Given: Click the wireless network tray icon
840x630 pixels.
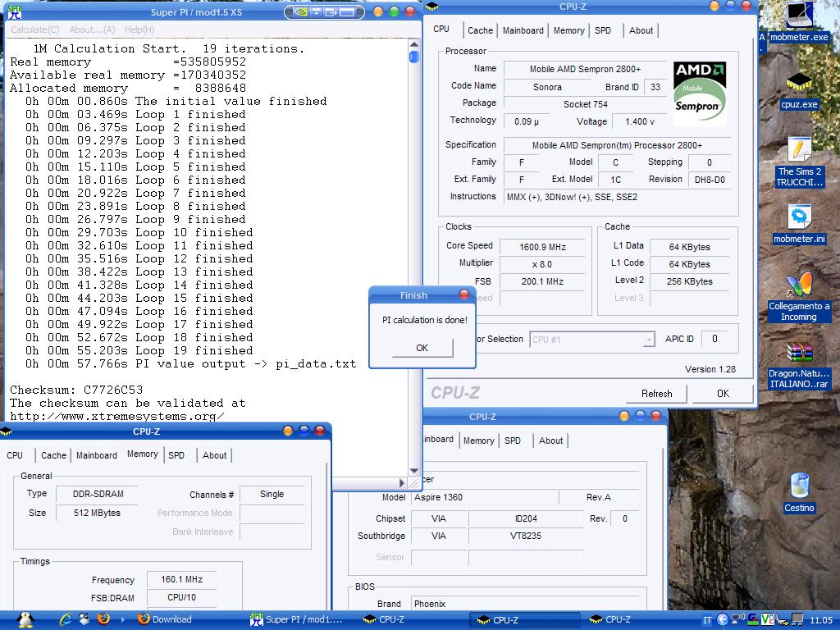Looking at the screenshot, I should [737, 620].
